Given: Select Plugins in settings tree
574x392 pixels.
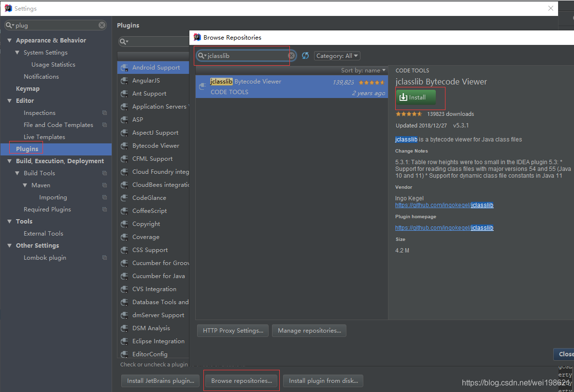Looking at the screenshot, I should tap(56, 149).
